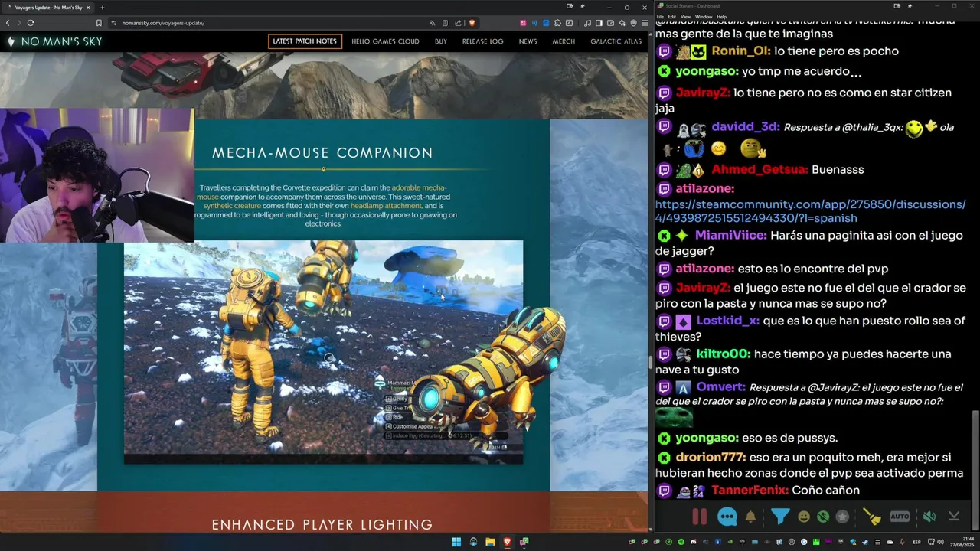Click username TannerFenix in chat

[750, 490]
